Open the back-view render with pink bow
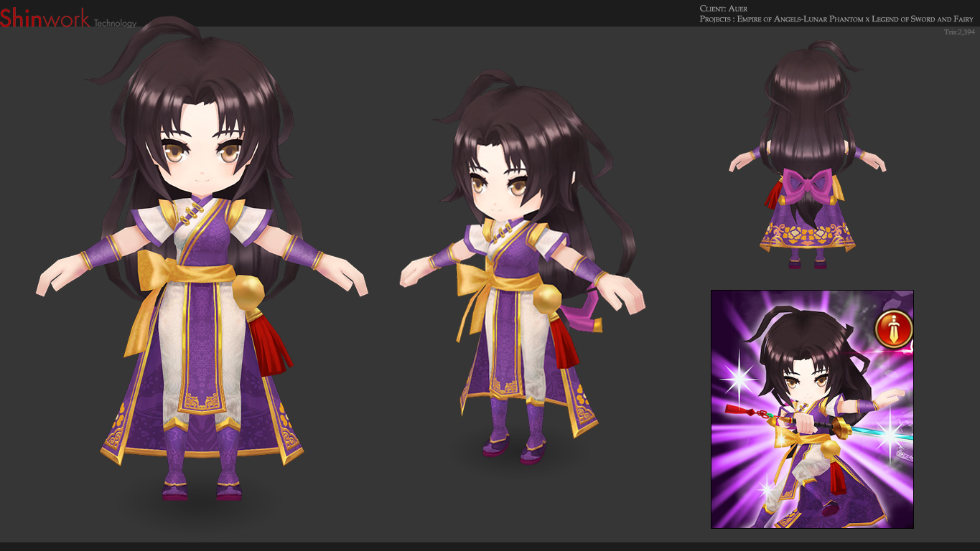Screen dimensions: 980x551 coord(809,155)
